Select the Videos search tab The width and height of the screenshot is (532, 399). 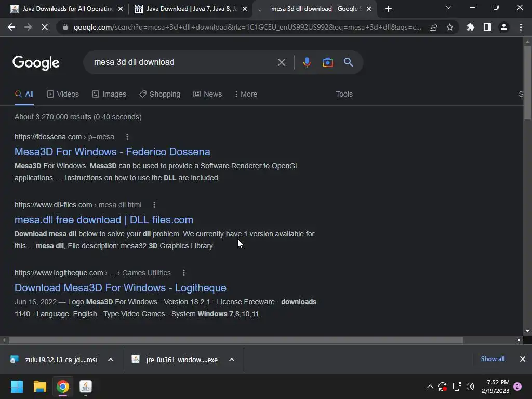(63, 95)
